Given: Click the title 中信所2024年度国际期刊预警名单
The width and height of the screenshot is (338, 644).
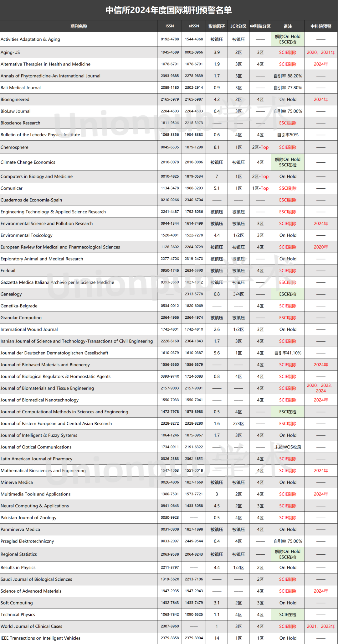Looking at the screenshot, I should point(169,10).
